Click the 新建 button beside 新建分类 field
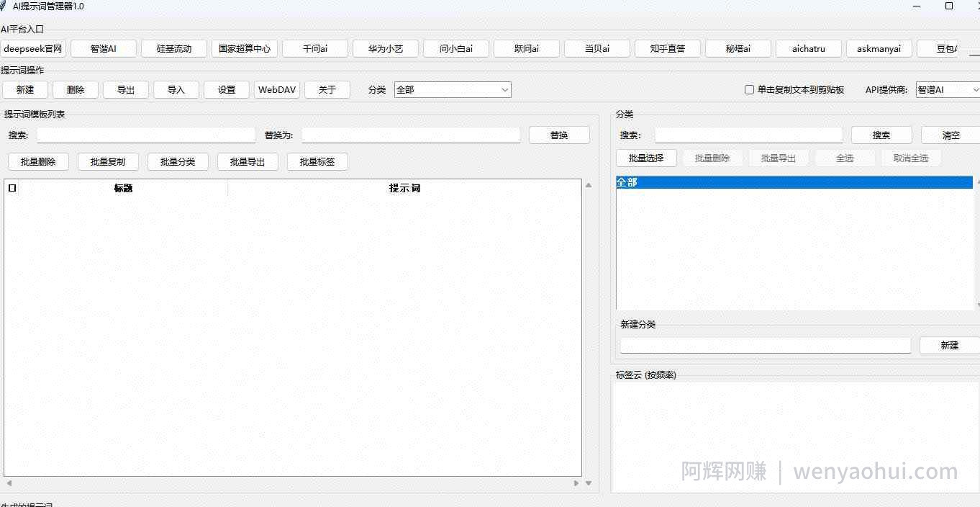 click(x=950, y=346)
